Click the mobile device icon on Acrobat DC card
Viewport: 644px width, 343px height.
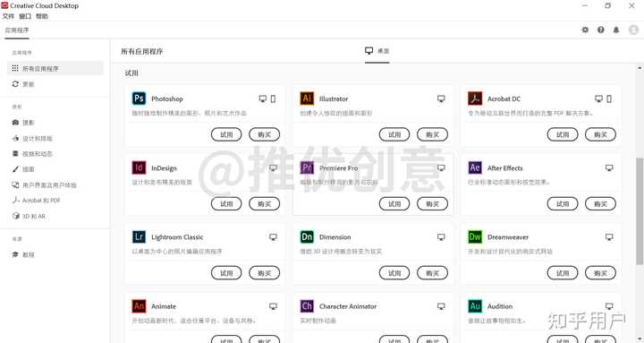pyautogui.click(x=609, y=99)
